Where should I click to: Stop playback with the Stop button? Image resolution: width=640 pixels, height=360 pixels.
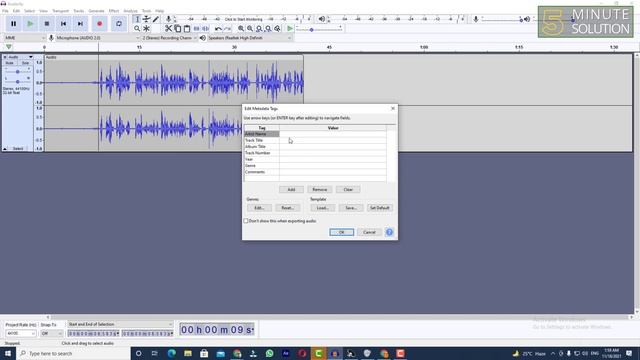click(x=47, y=24)
